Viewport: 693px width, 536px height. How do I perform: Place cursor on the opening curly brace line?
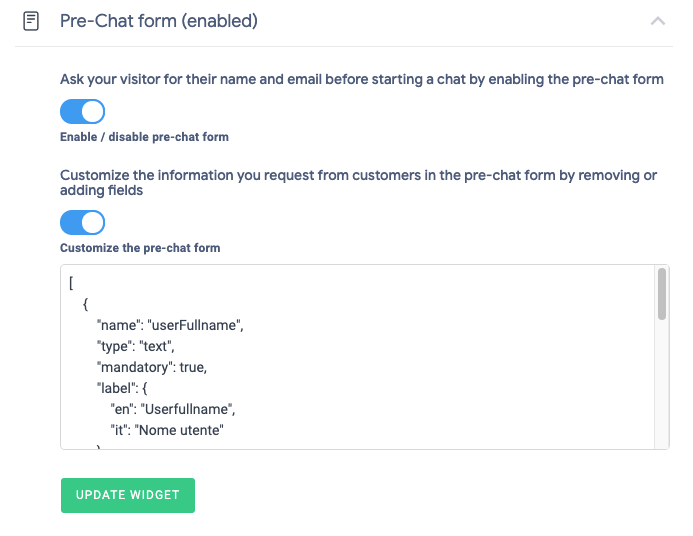coord(86,303)
